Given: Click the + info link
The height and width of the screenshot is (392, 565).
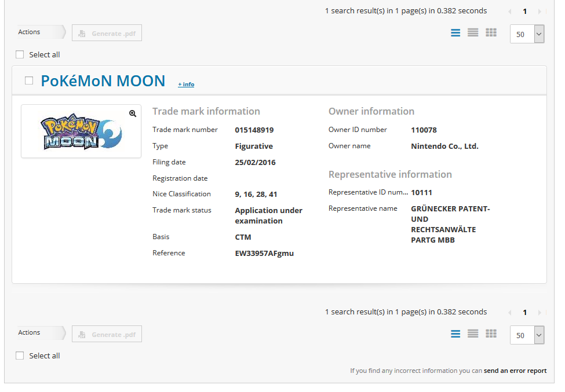Looking at the screenshot, I should tap(186, 84).
